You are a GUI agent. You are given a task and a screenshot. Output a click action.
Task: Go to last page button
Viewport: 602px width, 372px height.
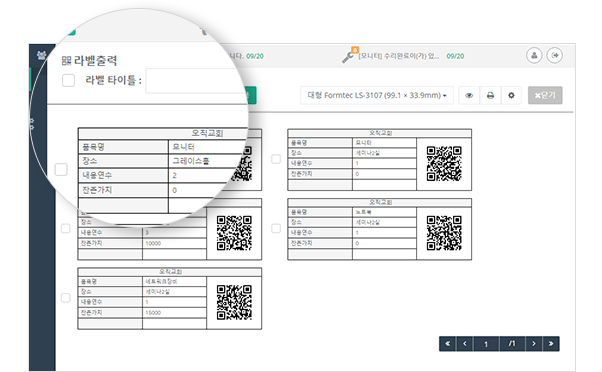(551, 344)
